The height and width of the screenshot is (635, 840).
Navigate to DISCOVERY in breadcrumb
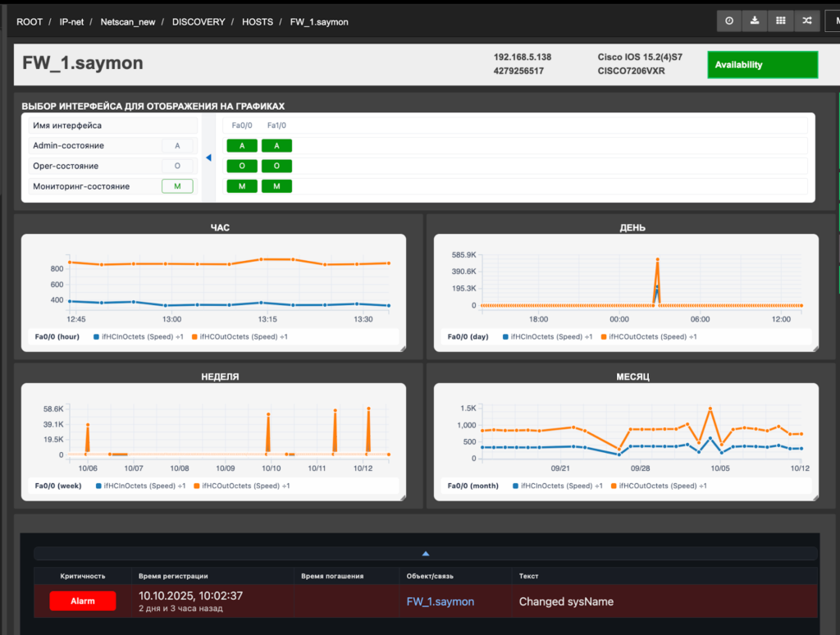199,22
